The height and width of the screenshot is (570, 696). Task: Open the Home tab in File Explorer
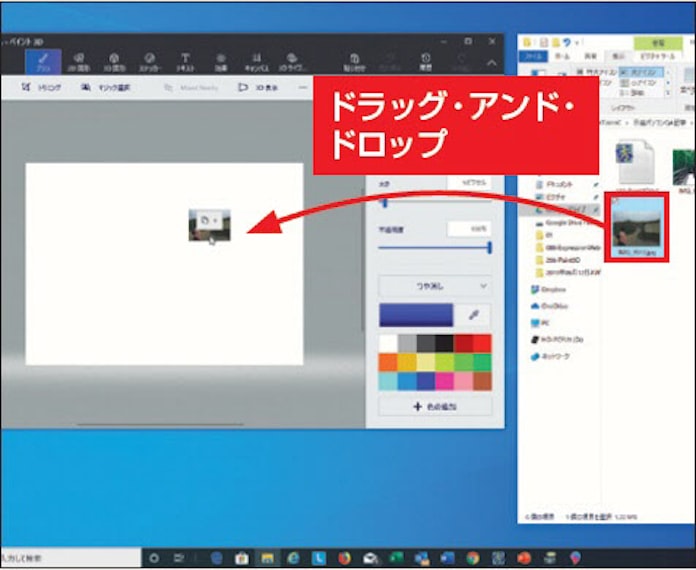point(562,57)
